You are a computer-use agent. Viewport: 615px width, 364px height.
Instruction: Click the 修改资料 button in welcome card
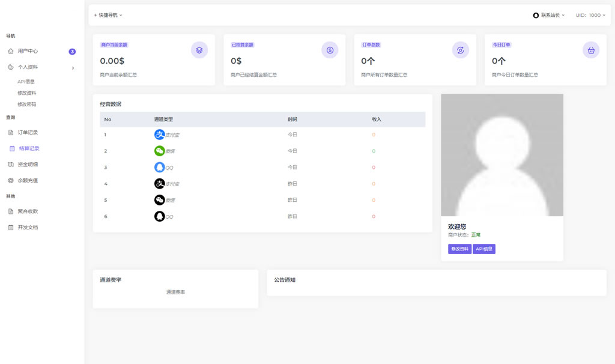coord(459,248)
